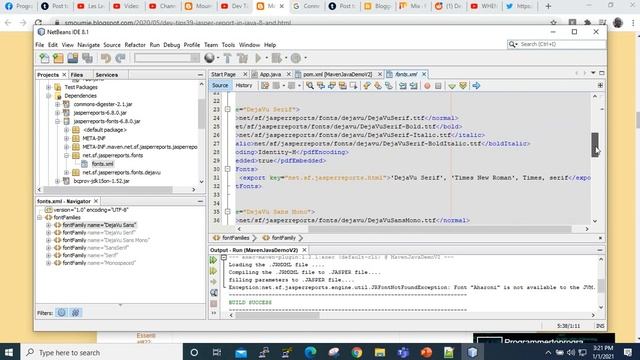Select jasperreports-6.8.0.jar in Projects tree
Image resolution: width=640 pixels, height=360 pixels.
pyautogui.click(x=100, y=113)
